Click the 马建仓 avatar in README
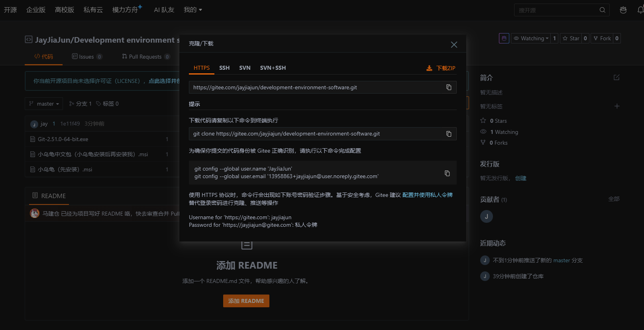This screenshot has height=330, width=644. pyautogui.click(x=35, y=213)
